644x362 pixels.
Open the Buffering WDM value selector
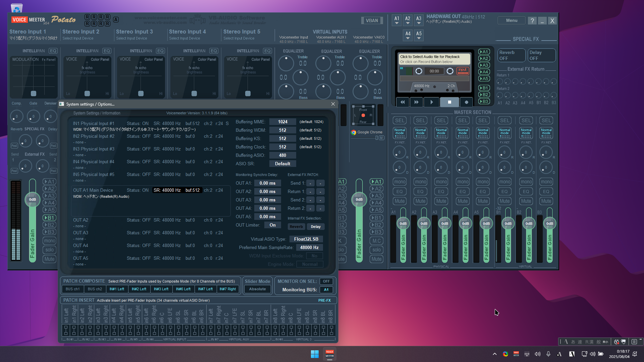[x=282, y=130]
